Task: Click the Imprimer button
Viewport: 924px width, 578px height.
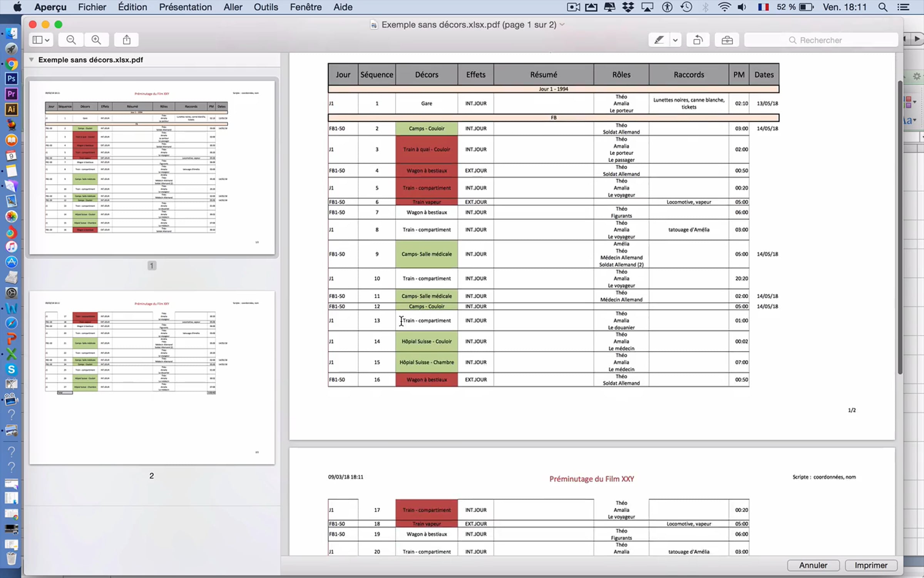Action: click(x=871, y=565)
